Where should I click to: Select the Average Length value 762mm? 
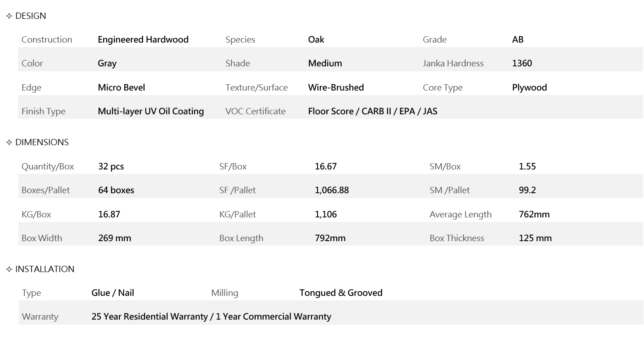click(x=534, y=214)
